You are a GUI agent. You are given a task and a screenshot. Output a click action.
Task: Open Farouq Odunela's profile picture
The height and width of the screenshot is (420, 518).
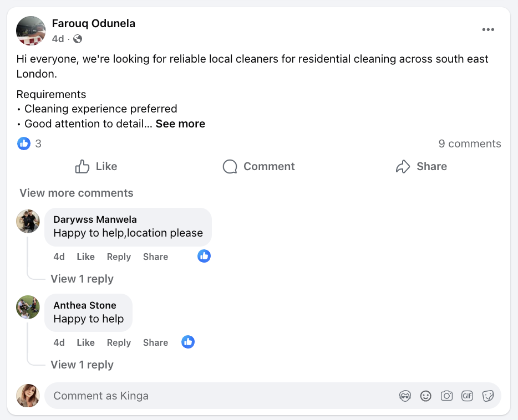click(31, 30)
